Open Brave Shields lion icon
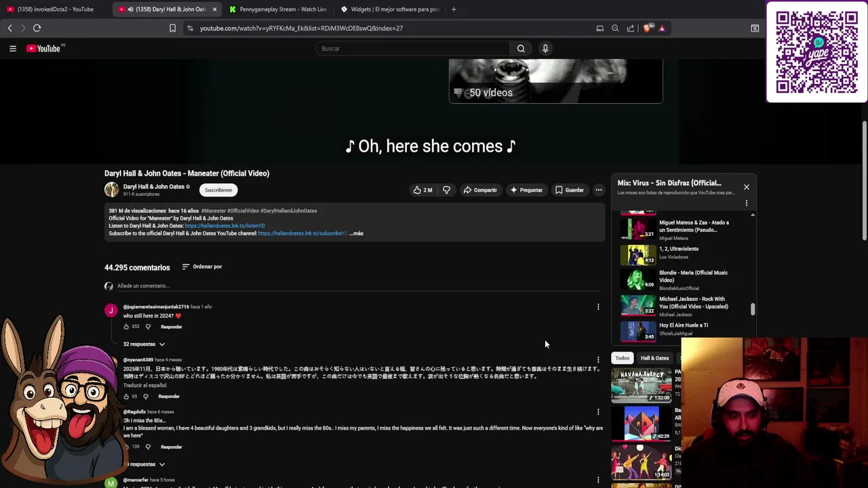 (647, 28)
